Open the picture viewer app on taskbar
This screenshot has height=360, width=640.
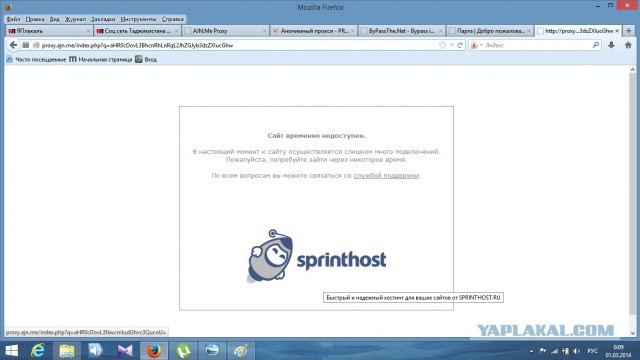[212, 351]
